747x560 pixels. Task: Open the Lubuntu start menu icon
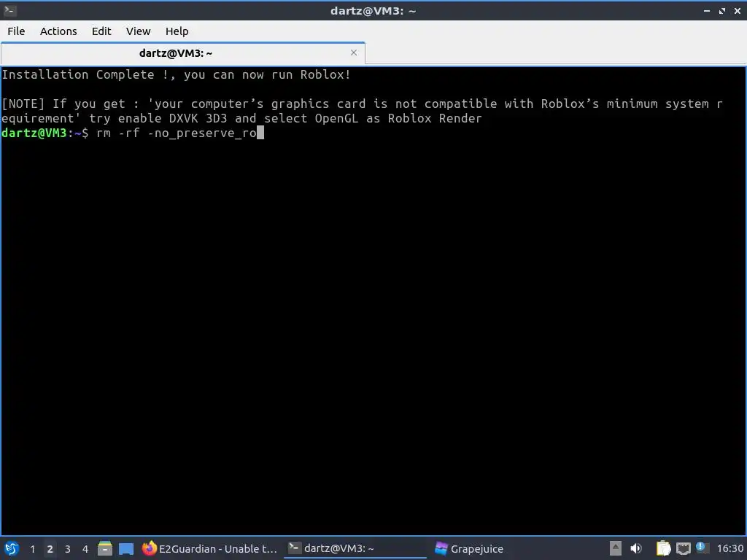click(x=12, y=548)
